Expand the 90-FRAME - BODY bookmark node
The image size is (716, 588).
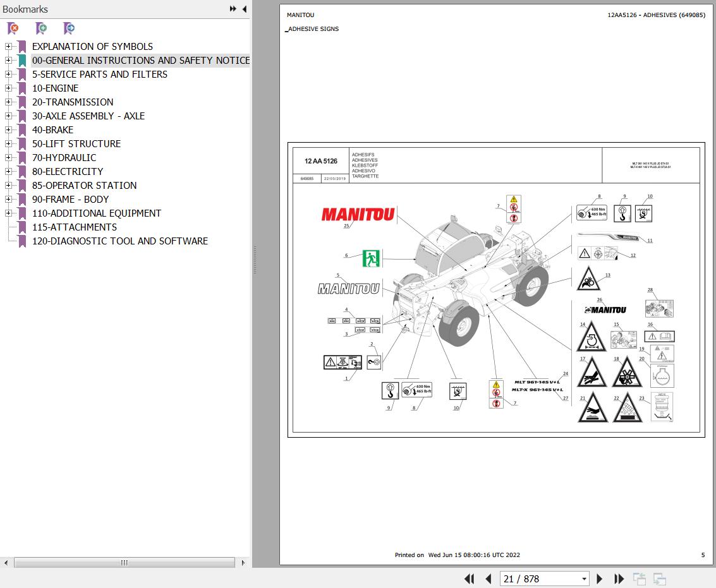pos(8,199)
